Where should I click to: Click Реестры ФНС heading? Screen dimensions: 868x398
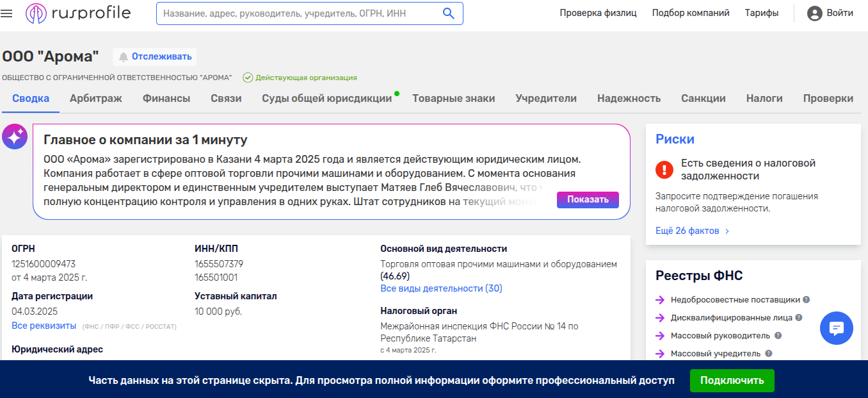click(x=699, y=276)
